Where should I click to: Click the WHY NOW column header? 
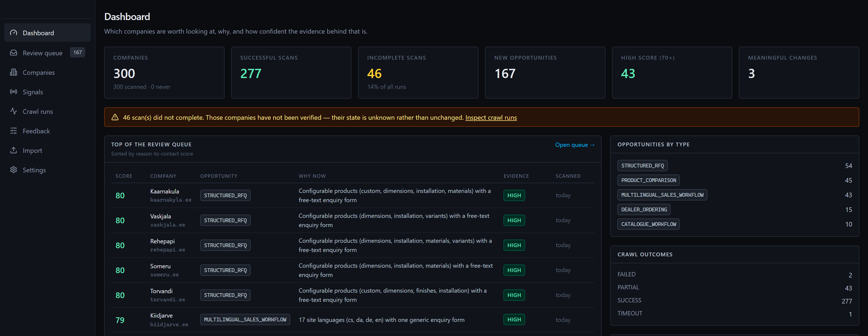312,176
